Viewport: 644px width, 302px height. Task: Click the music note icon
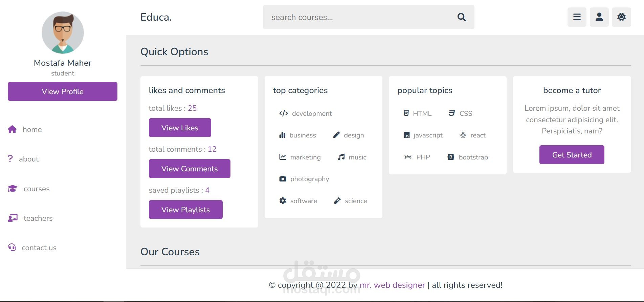pos(341,157)
